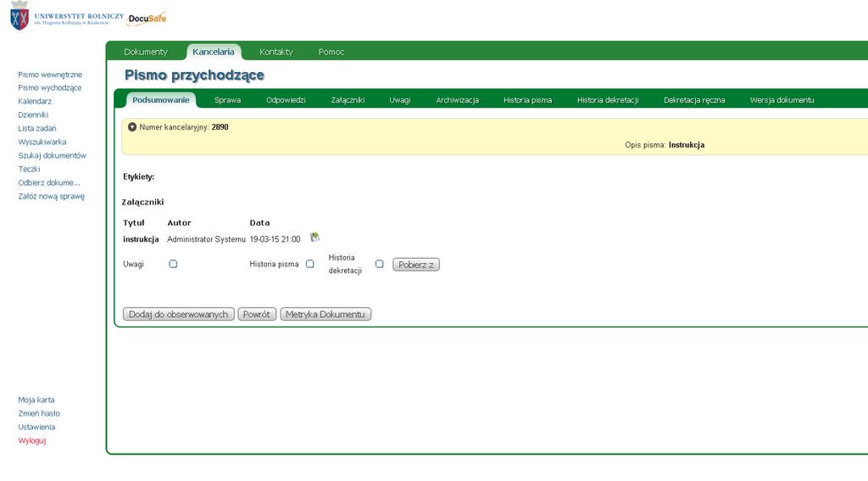This screenshot has width=868, height=481.
Task: Tick the Historia pisma checkbox
Action: click(310, 265)
